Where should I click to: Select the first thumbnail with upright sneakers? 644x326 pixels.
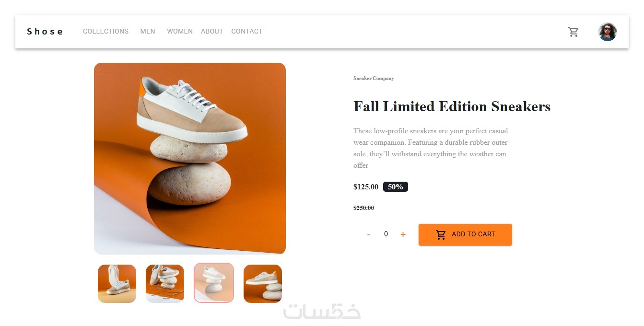point(117,284)
